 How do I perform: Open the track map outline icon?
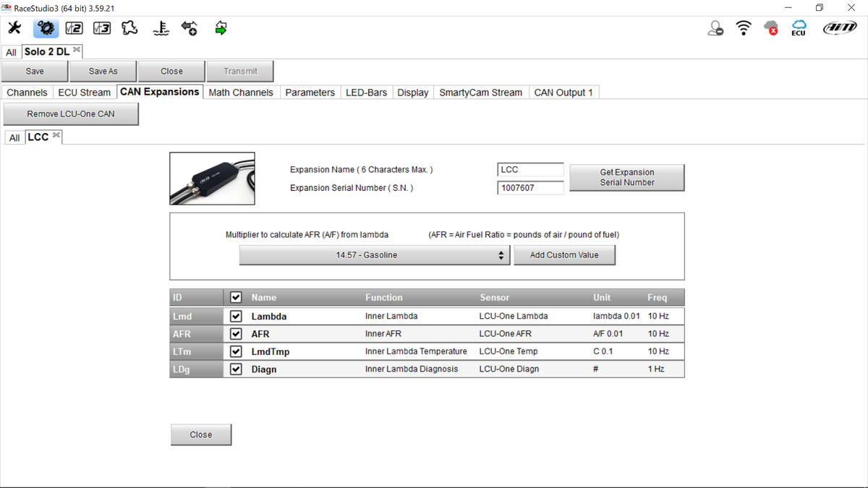click(x=129, y=28)
